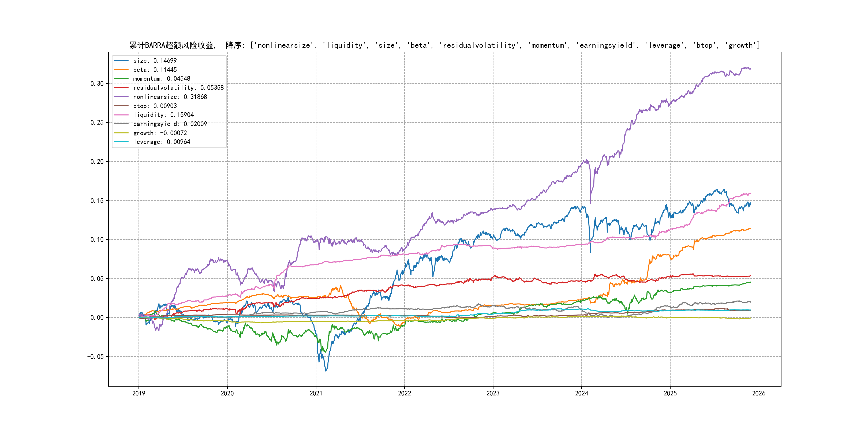This screenshot has height=434, width=868.
Task: Click the chart title text
Action: coord(444,45)
